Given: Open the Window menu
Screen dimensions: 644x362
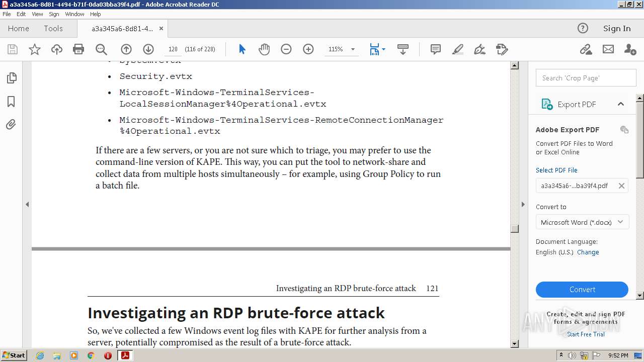Looking at the screenshot, I should [x=74, y=14].
